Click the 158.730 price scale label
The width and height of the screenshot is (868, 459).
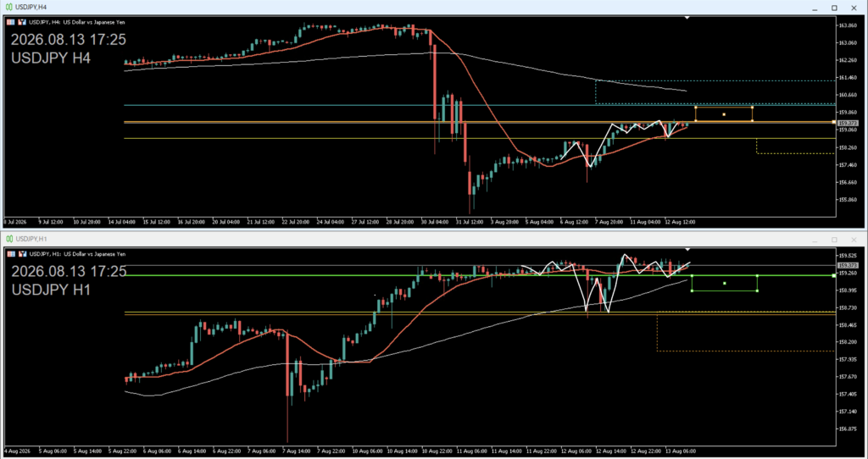(x=848, y=307)
